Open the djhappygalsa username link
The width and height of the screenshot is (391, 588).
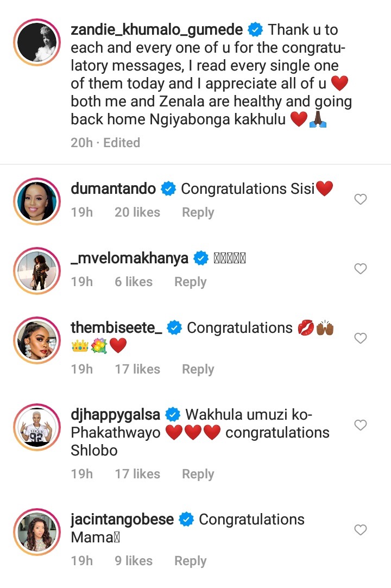[x=116, y=414]
